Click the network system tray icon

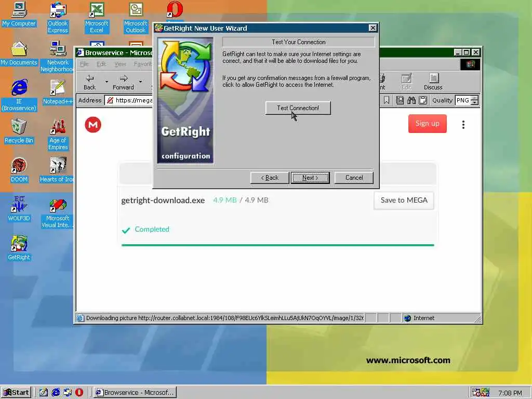(476, 392)
